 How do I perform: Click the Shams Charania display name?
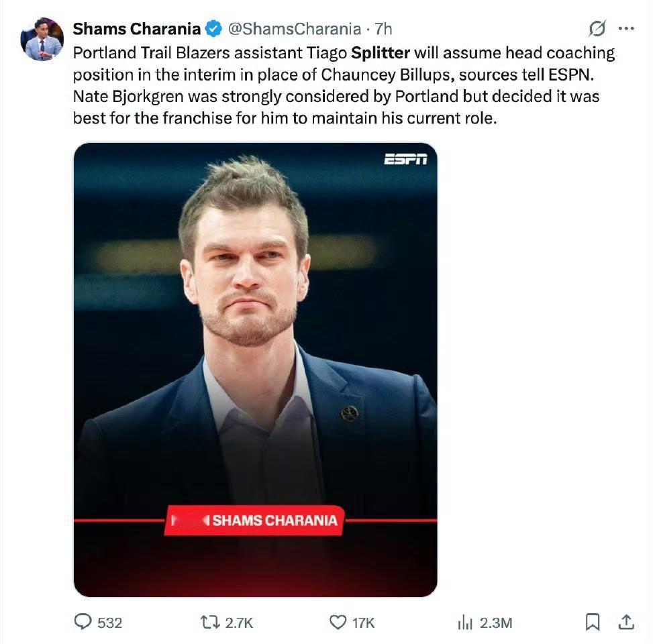pyautogui.click(x=136, y=29)
